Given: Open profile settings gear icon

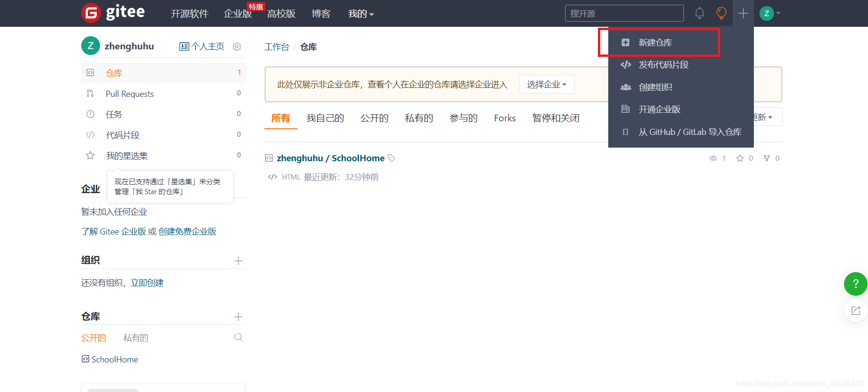Looking at the screenshot, I should click(237, 47).
